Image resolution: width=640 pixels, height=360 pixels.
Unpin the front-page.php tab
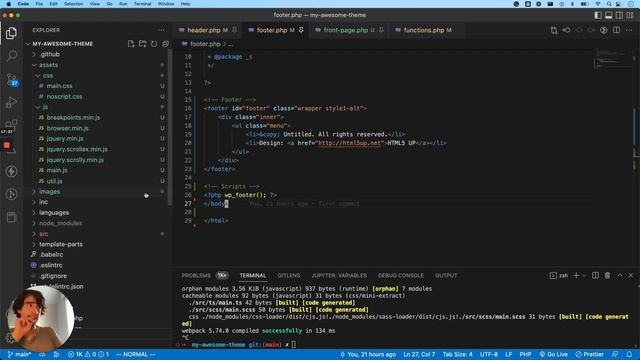pos(381,30)
